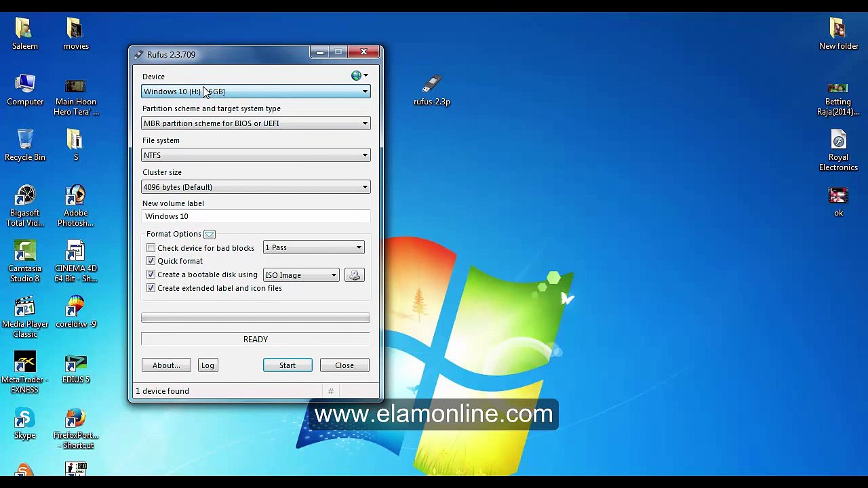Toggle Create extended label and icon files
868x488 pixels.
[151, 288]
